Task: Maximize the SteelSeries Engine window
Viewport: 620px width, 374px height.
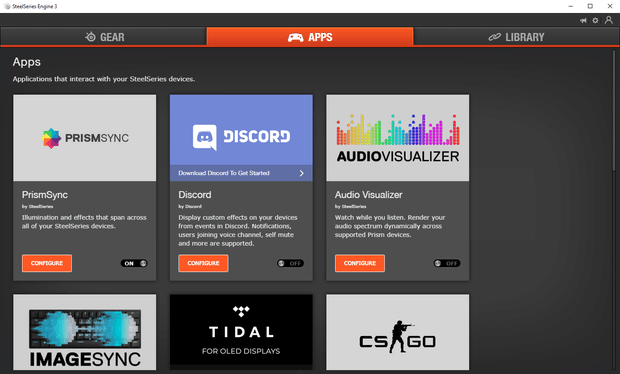Action: click(590, 6)
